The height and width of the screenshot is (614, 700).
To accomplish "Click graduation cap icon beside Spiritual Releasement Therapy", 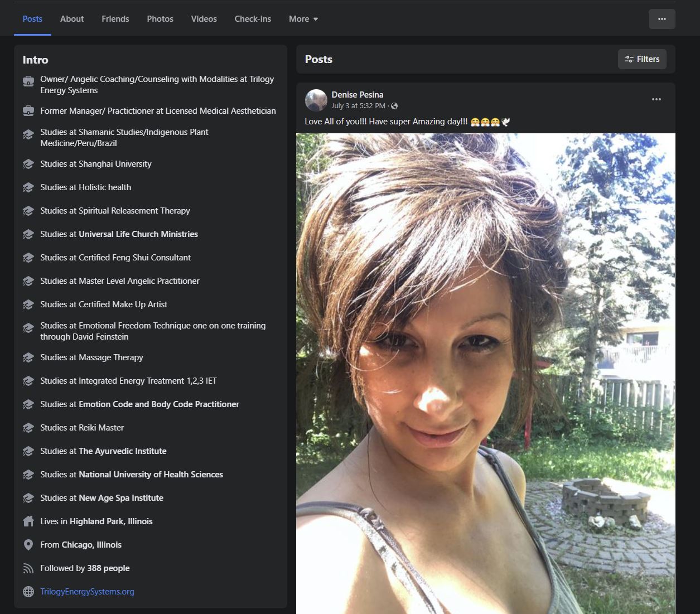I will [28, 211].
